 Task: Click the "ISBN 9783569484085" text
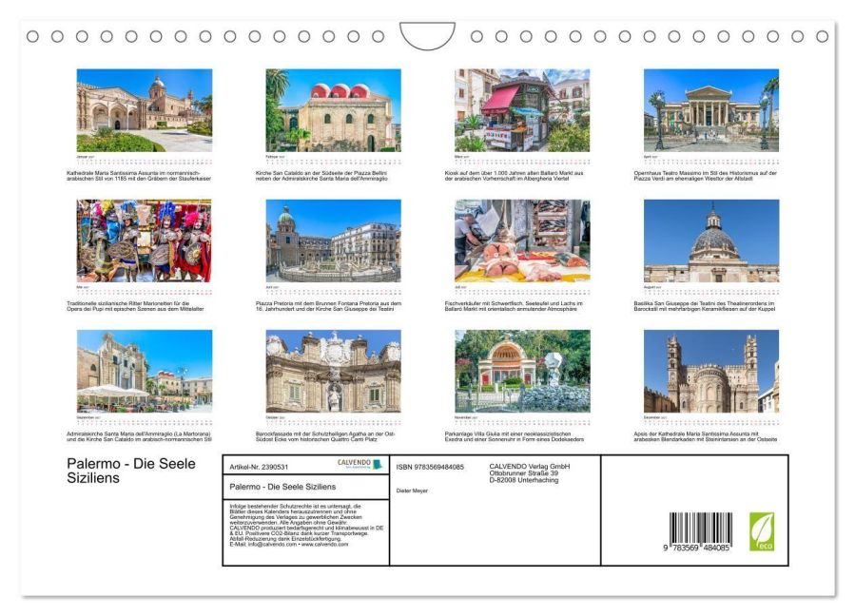(x=430, y=467)
